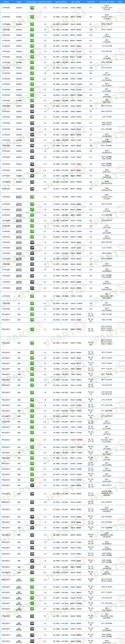125x644 pixels.
Task: Click petrol icon in 306 07.1994 -> 05.2001 row
Action: point(32,458)
